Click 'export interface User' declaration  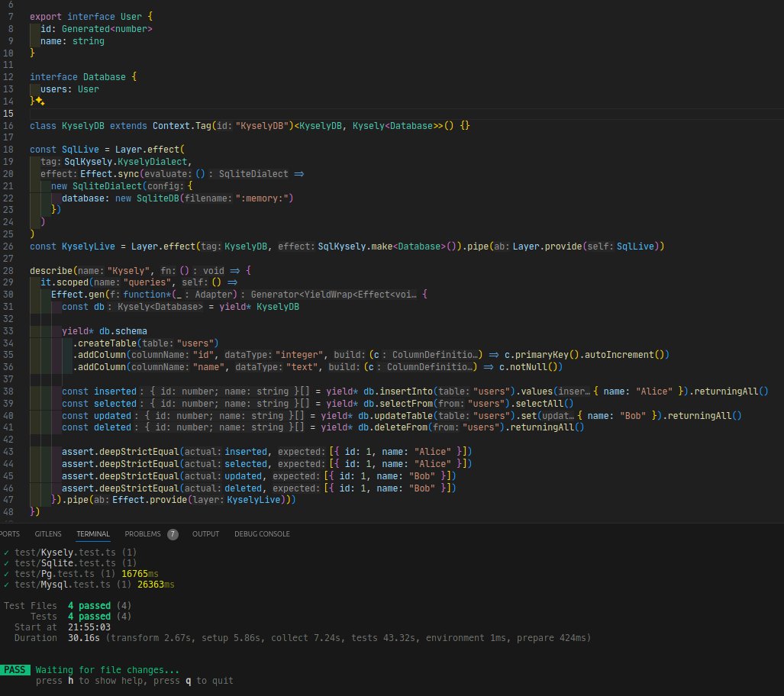(x=85, y=17)
